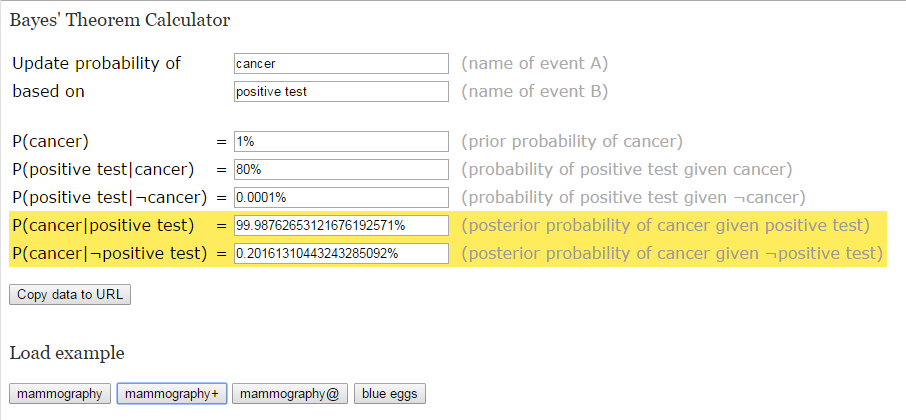
Task: Click the 'P(positive test|¬cancer)' label
Action: tap(110, 198)
